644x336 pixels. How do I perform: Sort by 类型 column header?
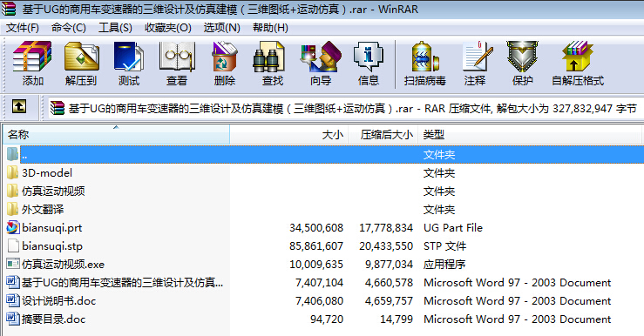click(530, 134)
